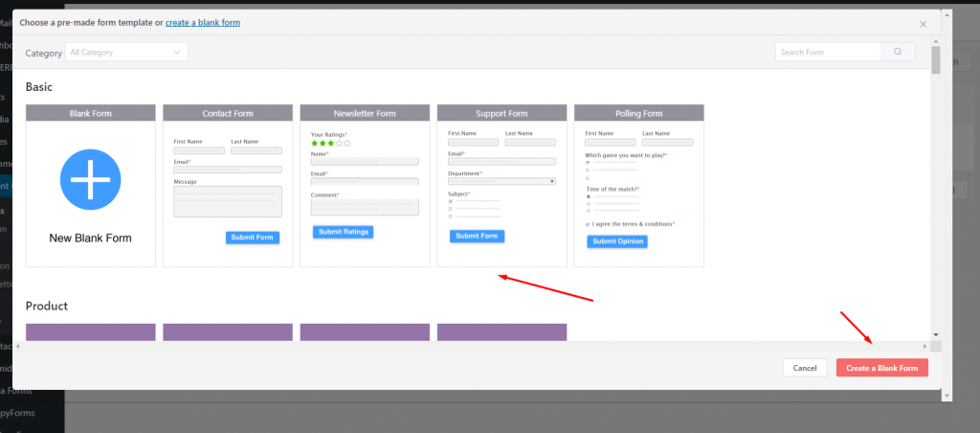
Task: Toggle I agree the terms & conditions checkbox
Action: (x=588, y=224)
